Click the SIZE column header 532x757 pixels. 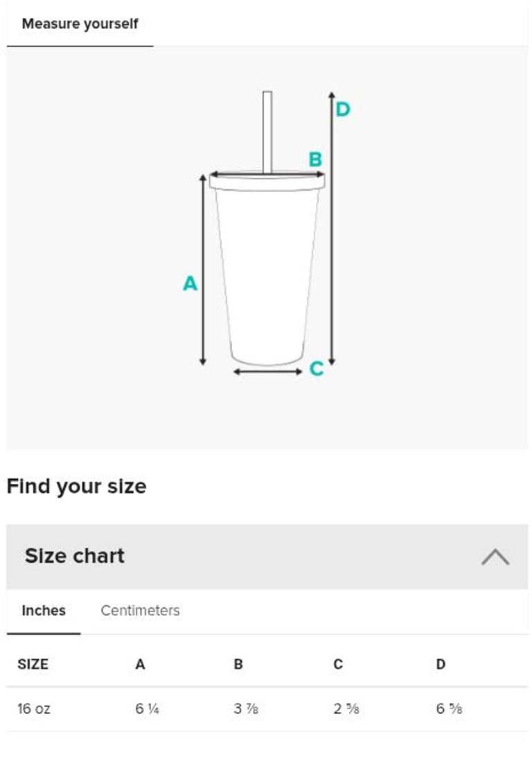[x=33, y=664]
